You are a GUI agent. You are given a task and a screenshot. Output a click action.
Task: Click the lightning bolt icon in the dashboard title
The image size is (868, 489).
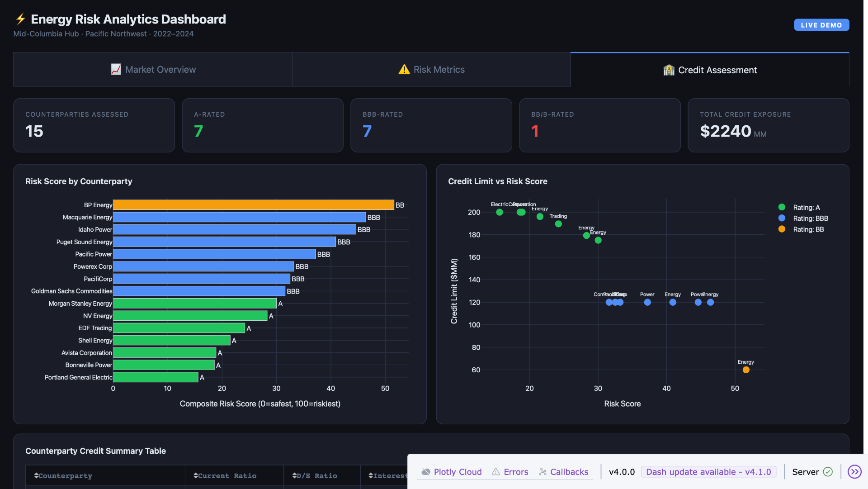[20, 19]
